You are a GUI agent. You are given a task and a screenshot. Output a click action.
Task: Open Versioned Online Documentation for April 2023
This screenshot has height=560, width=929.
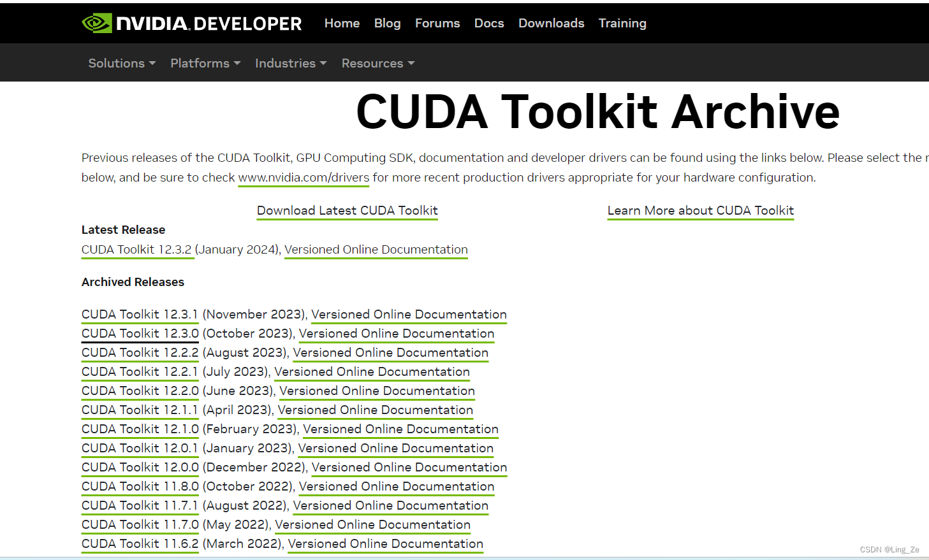376,410
